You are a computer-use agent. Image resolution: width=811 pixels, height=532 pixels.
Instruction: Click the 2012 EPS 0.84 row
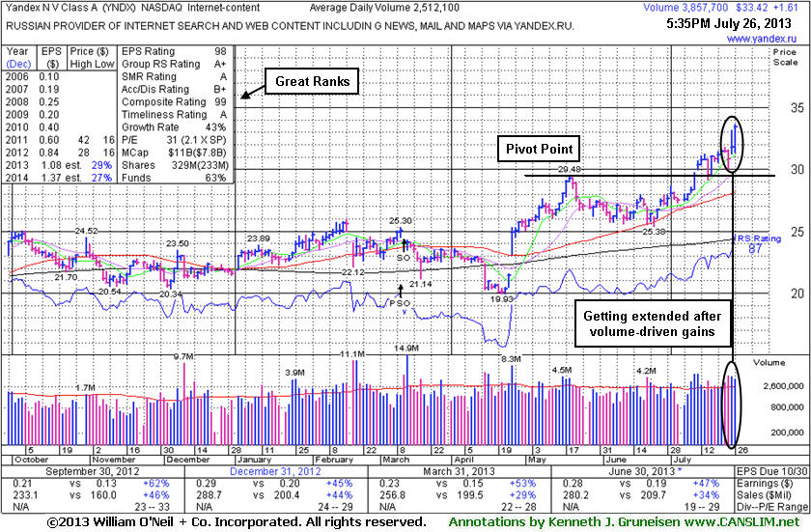pyautogui.click(x=33, y=153)
